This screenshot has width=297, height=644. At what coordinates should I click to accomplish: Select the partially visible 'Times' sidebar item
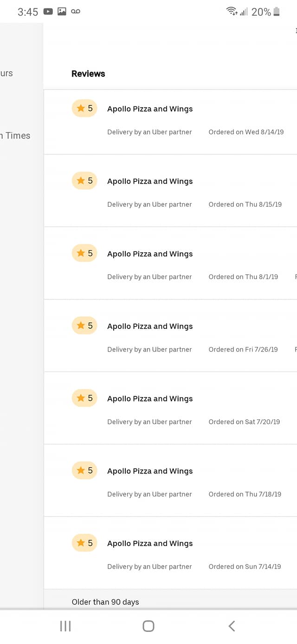click(15, 136)
